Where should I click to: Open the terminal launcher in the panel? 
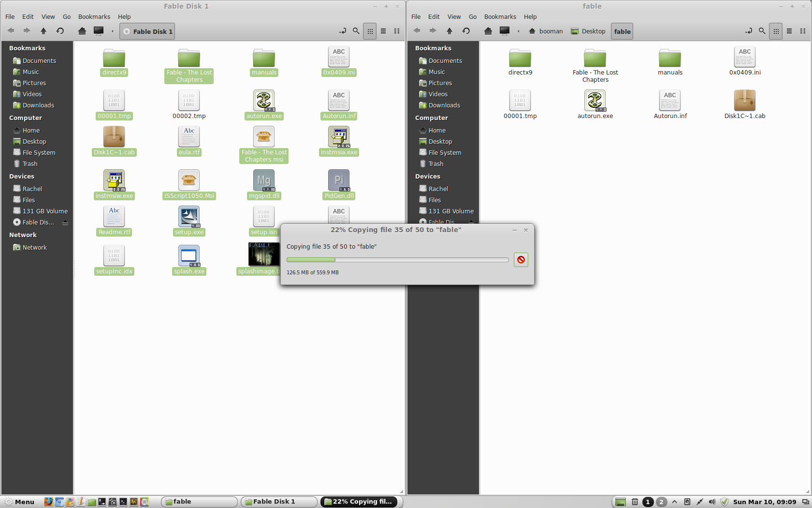tap(123, 502)
